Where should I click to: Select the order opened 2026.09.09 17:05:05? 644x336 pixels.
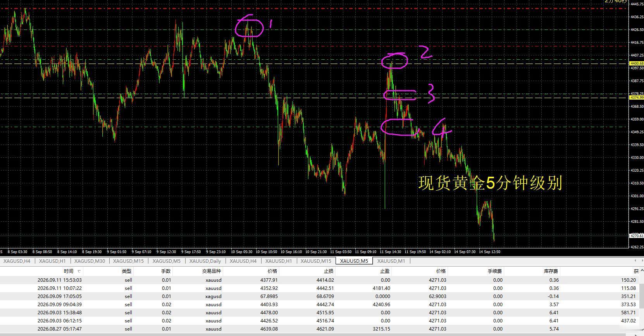(x=320, y=296)
